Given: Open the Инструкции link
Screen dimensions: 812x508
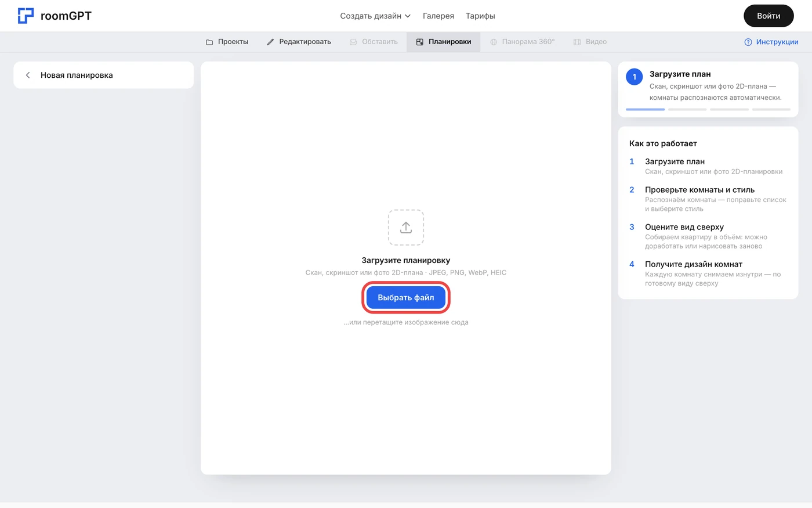Looking at the screenshot, I should click(771, 42).
